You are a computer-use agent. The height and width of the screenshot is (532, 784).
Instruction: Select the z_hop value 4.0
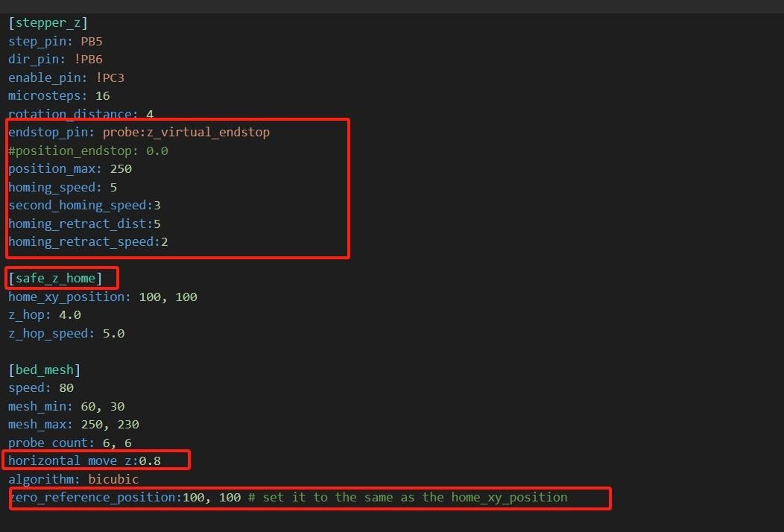(69, 314)
